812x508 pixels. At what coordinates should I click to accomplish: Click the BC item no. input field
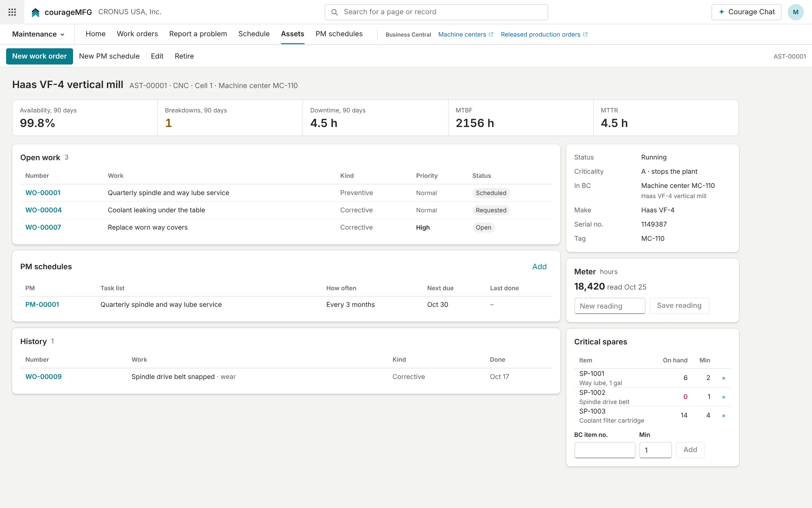[x=605, y=450]
